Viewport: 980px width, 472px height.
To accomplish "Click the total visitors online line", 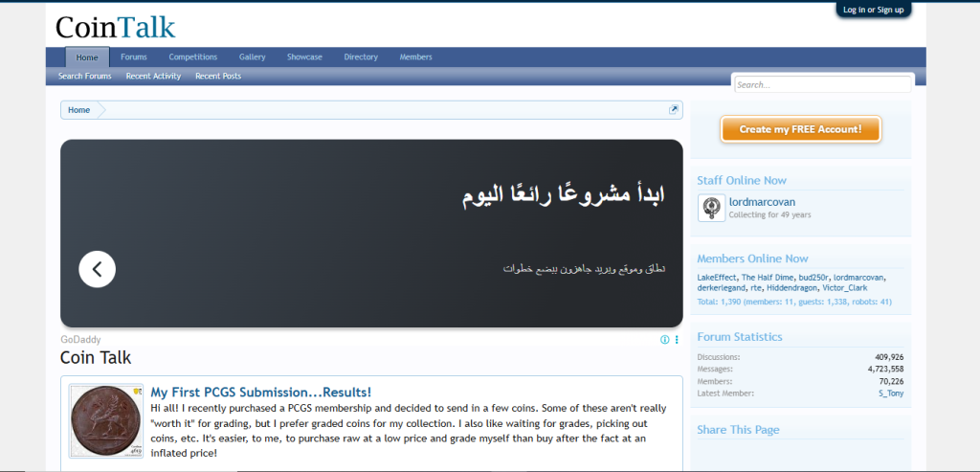I will pyautogui.click(x=794, y=302).
